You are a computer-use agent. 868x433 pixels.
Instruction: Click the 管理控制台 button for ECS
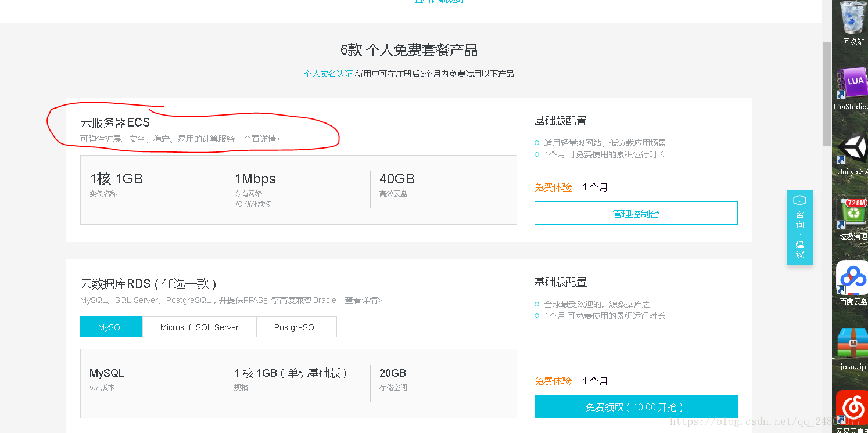tap(636, 213)
